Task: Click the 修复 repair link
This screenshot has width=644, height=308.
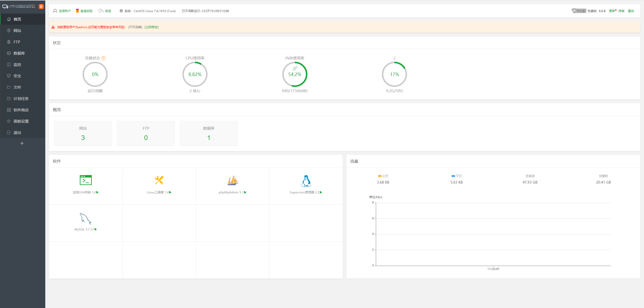Action: click(x=621, y=11)
